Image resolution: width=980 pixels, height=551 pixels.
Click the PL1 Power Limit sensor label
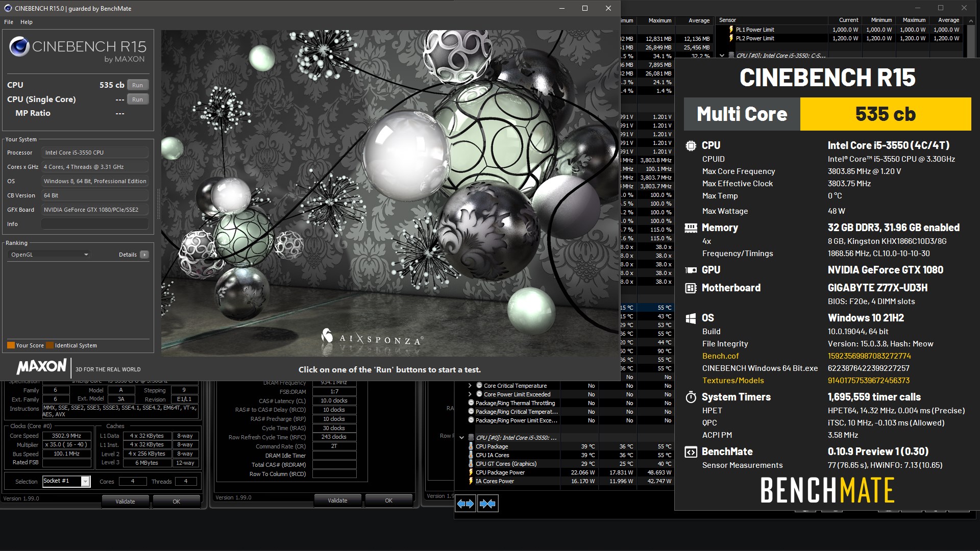(x=755, y=30)
